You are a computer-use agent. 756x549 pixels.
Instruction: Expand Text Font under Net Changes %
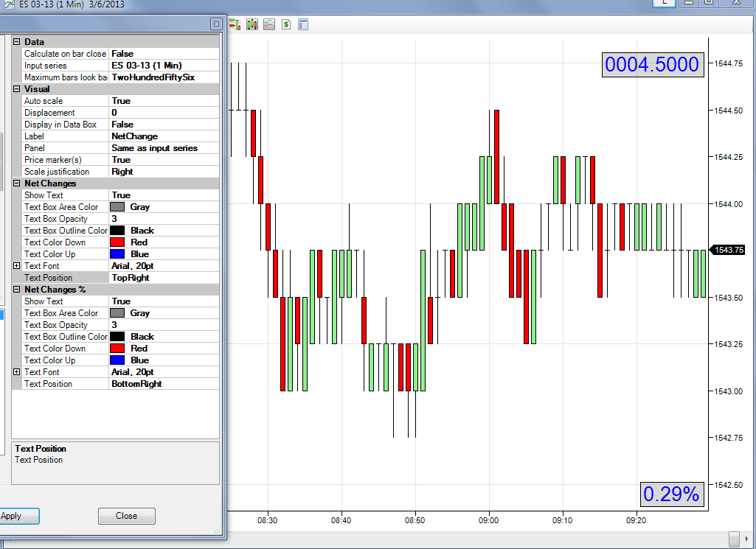[16, 372]
